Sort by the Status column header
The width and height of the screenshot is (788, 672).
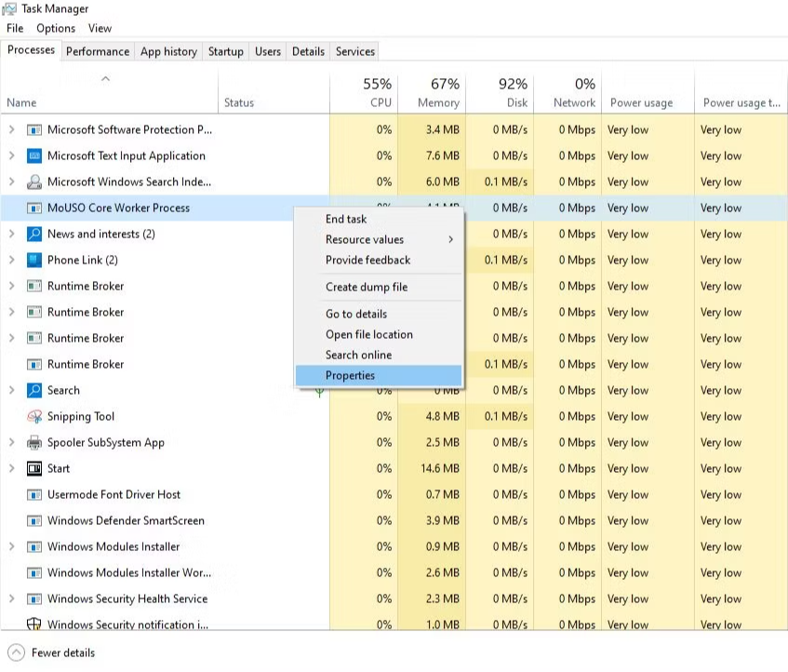coord(274,92)
